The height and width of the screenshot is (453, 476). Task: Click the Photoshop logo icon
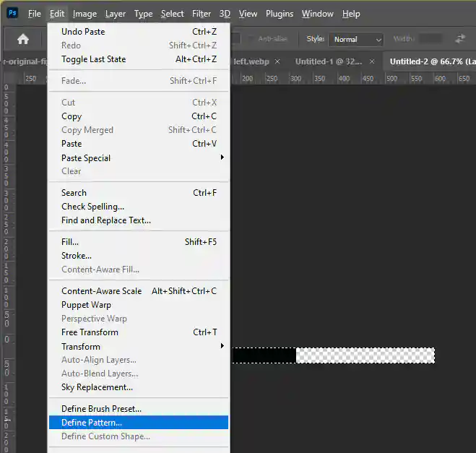click(x=12, y=13)
